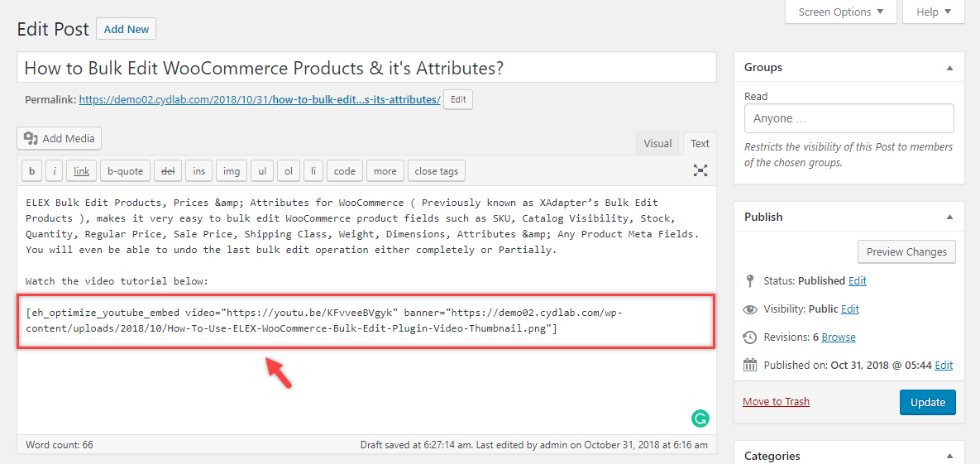Open the Screen Options dropdown
This screenshot has height=464, width=980.
840,12
